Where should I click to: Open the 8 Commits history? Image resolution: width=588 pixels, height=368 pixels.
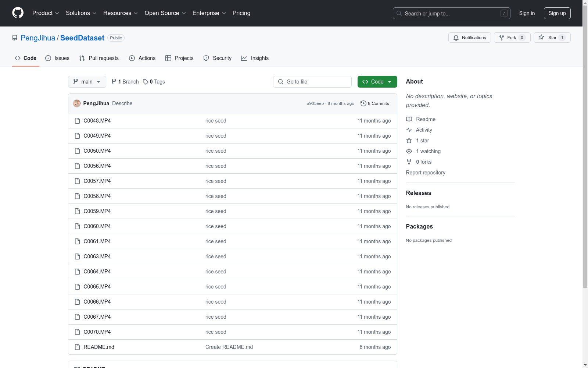pyautogui.click(x=375, y=103)
